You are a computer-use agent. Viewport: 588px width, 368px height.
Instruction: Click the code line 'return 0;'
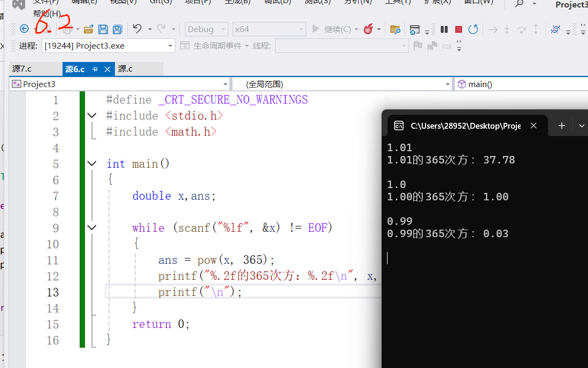coord(161,324)
